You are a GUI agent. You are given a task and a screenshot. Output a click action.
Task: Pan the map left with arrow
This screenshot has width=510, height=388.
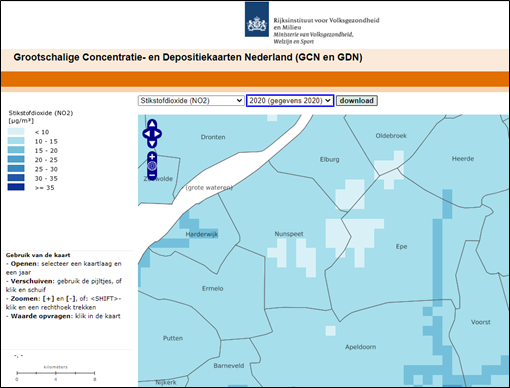[146, 134]
